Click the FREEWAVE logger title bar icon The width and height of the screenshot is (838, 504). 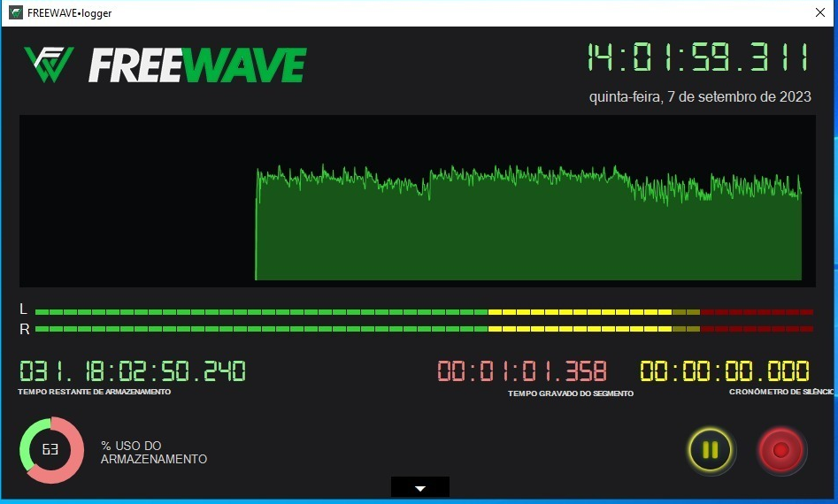point(16,12)
